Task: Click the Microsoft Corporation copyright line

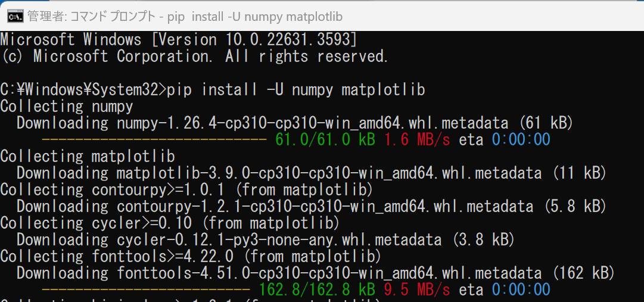Action: tap(194, 57)
